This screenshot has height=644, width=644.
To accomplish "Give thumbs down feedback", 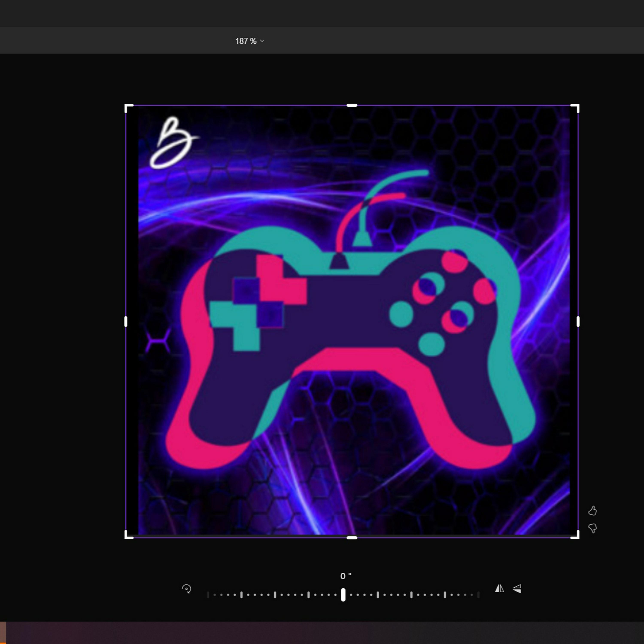I will 592,528.
